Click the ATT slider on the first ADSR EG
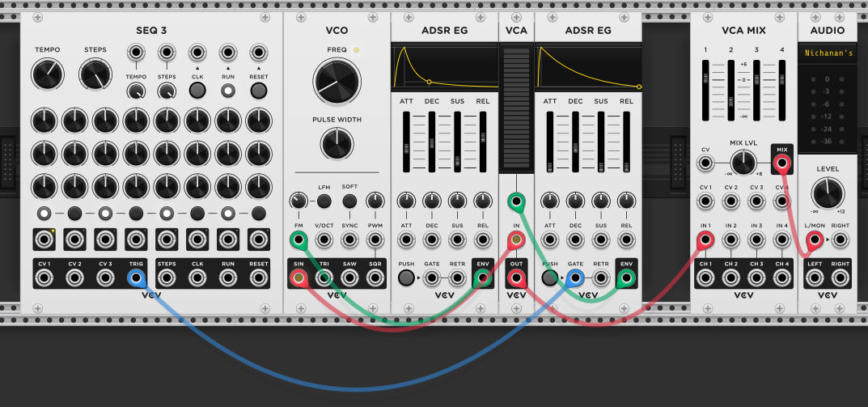The image size is (868, 407). coord(406,142)
